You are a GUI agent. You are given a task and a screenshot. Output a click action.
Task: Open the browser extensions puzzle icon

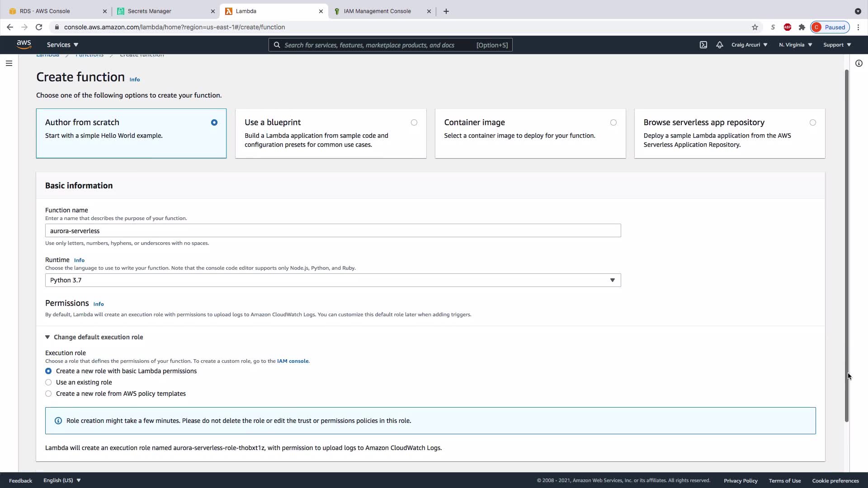[802, 27]
